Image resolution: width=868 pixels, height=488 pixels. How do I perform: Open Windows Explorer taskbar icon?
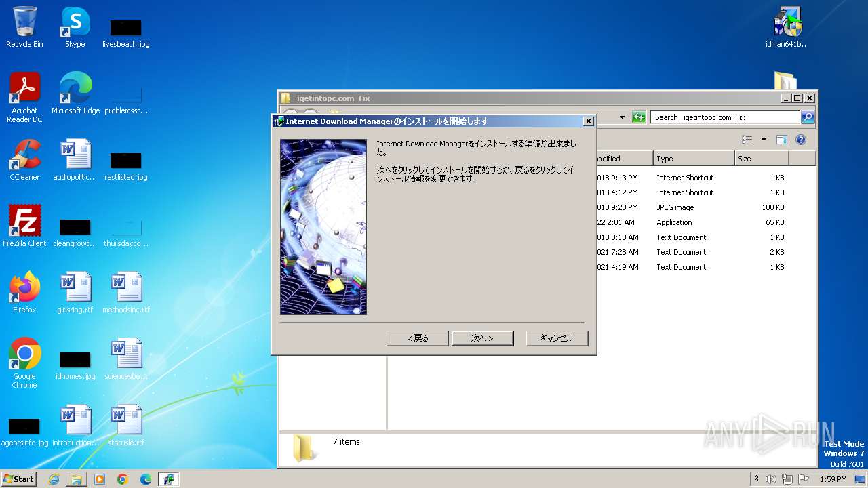click(x=77, y=479)
